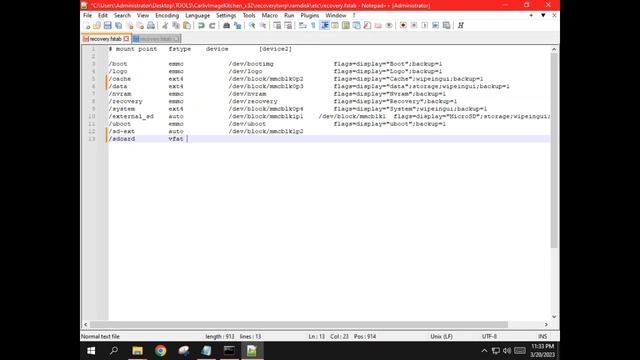640x360 pixels.
Task: Toggle synchronized horizontal scrolling
Action: (x=288, y=25)
